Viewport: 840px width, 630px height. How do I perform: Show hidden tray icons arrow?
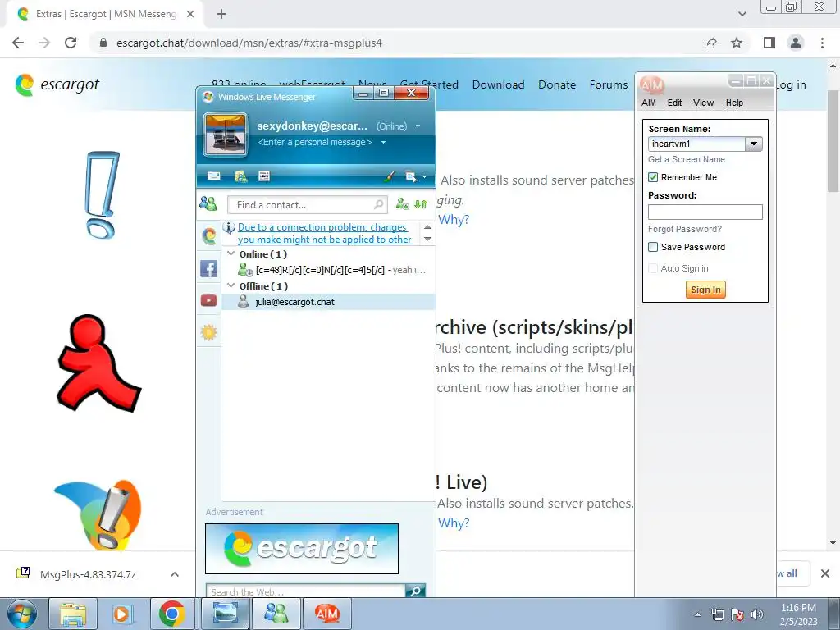tap(697, 614)
